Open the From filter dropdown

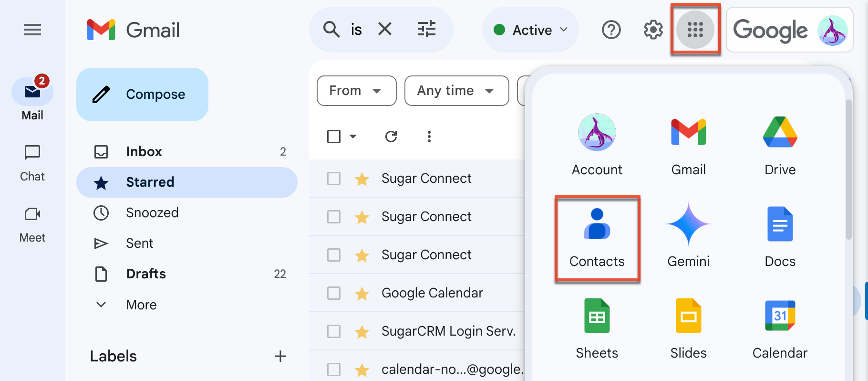[x=356, y=91]
